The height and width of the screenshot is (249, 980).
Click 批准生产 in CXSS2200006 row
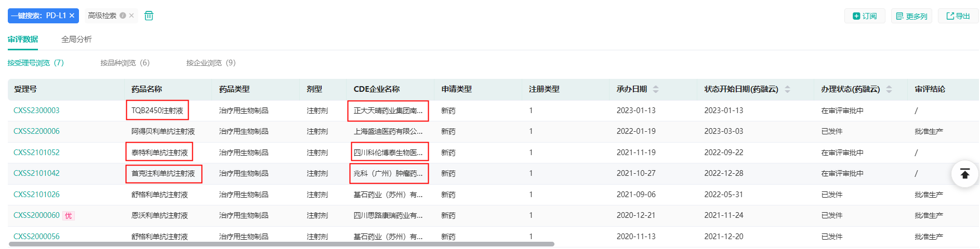(x=929, y=131)
